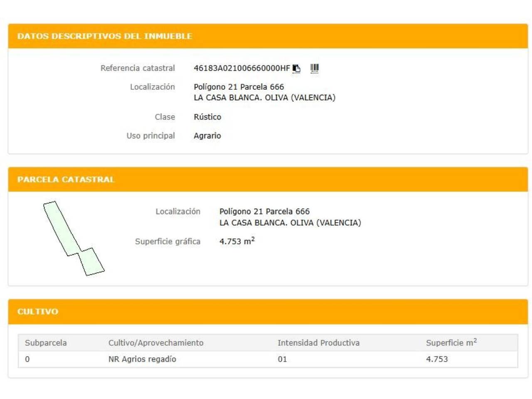The image size is (532, 399).
Task: Open the parcel shape map thumbnail
Action: click(x=74, y=239)
